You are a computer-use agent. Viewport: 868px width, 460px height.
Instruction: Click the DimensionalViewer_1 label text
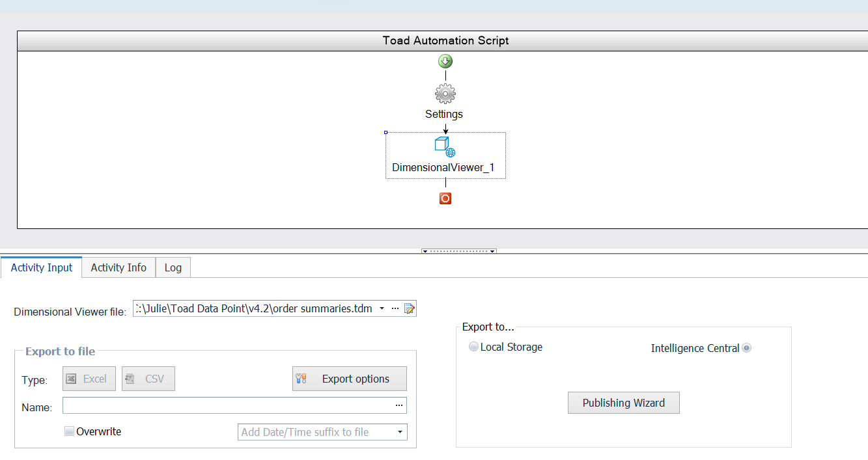443,167
